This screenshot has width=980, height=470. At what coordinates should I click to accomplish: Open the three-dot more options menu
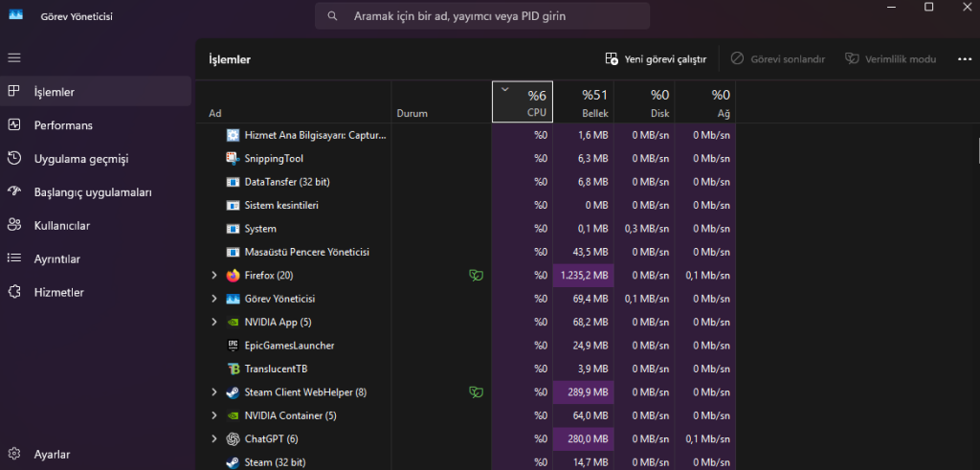pyautogui.click(x=964, y=59)
